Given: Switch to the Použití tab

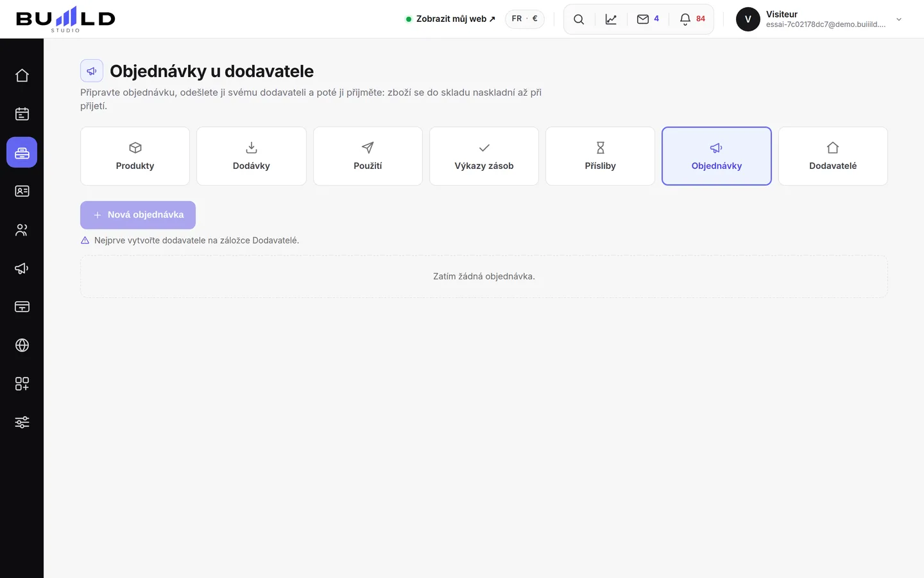Looking at the screenshot, I should click(368, 156).
